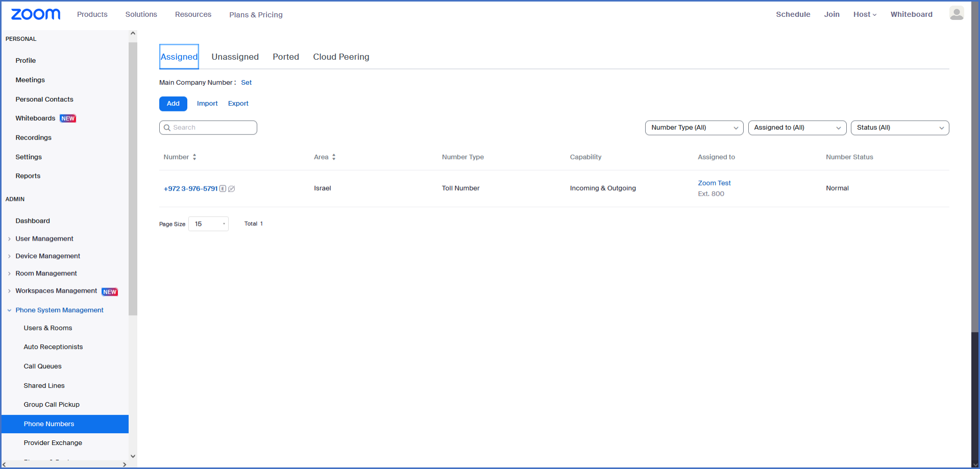Switch to the Ported tab
980x469 pixels.
[286, 57]
